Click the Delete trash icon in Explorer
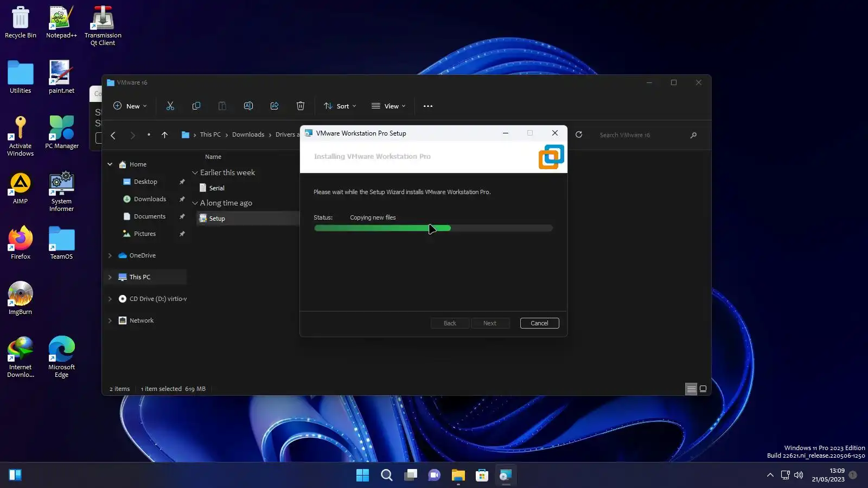The width and height of the screenshot is (868, 488). click(301, 106)
